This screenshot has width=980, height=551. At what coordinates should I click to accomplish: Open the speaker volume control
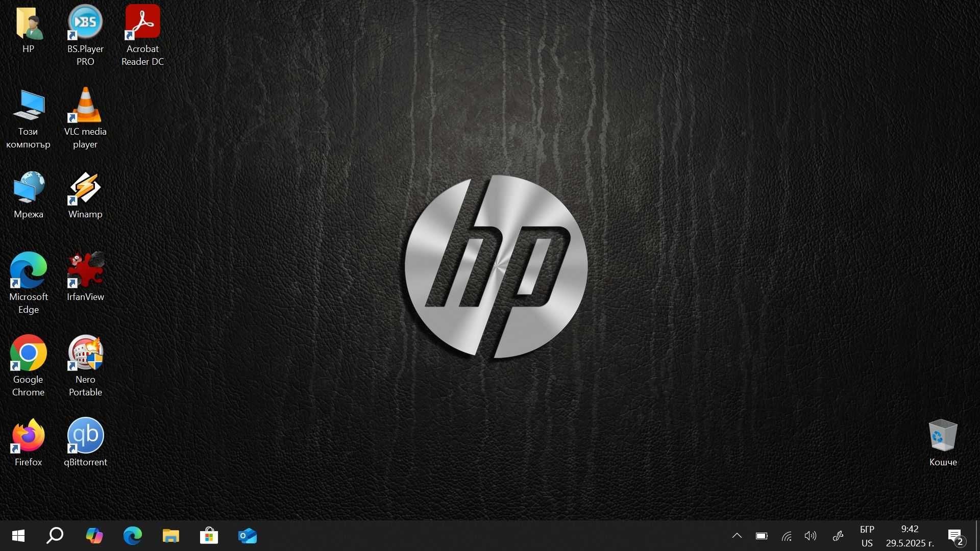tap(811, 536)
